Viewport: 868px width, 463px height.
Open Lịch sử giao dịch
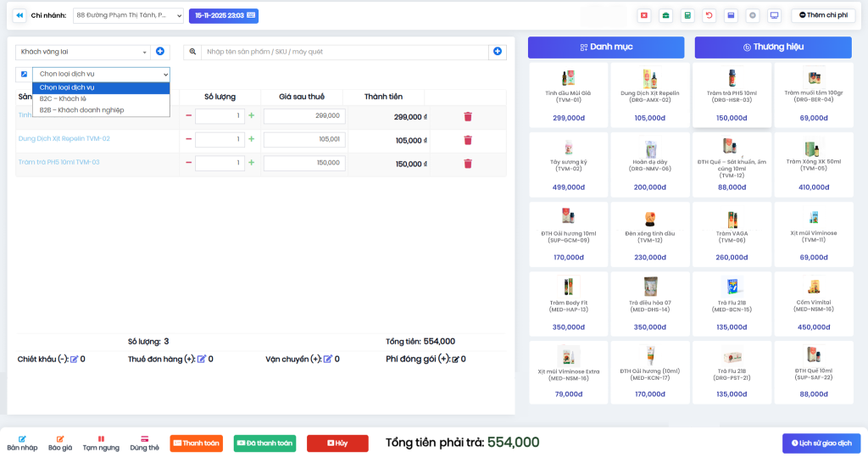pyautogui.click(x=821, y=443)
